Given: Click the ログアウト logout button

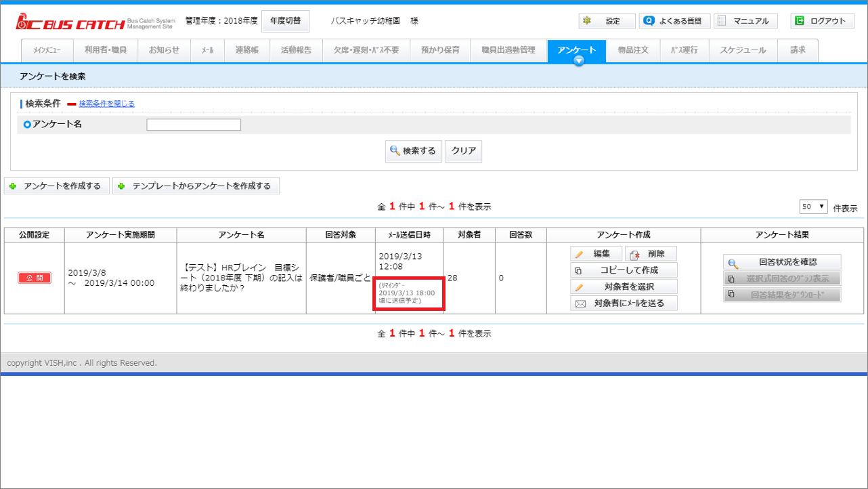Looking at the screenshot, I should (822, 21).
